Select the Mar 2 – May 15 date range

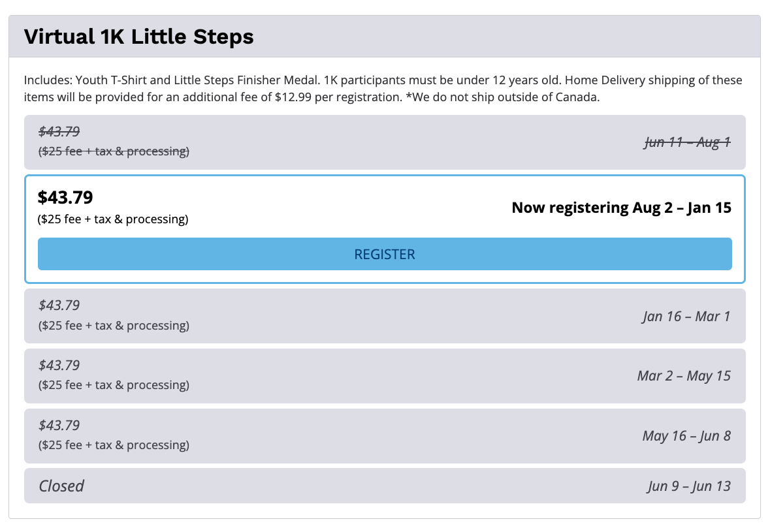click(x=684, y=376)
